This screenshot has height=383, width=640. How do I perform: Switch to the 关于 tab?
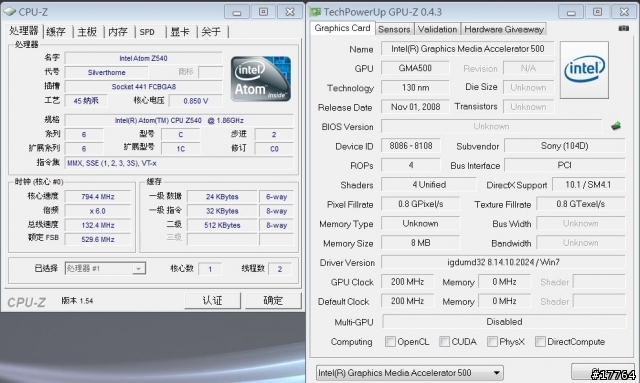[211, 31]
